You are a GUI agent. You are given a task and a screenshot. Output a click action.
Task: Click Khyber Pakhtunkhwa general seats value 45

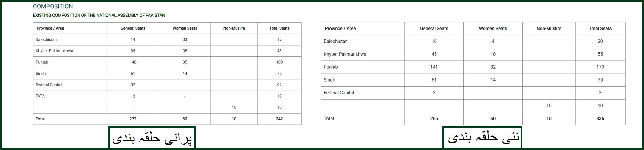[x=434, y=54]
